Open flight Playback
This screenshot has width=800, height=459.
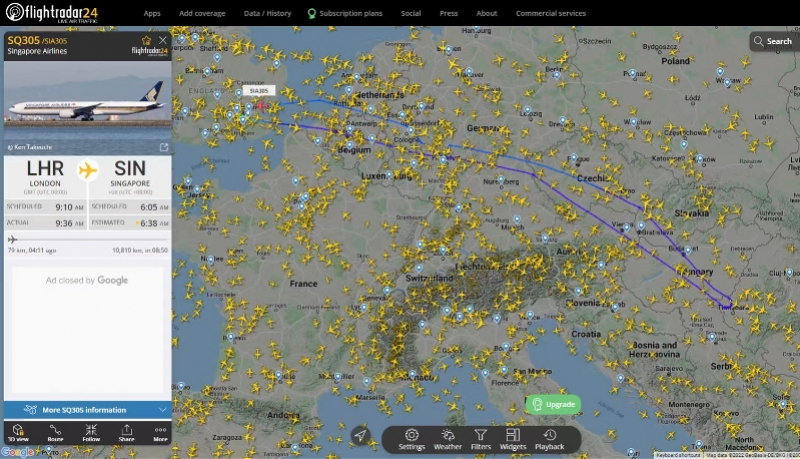click(x=549, y=439)
